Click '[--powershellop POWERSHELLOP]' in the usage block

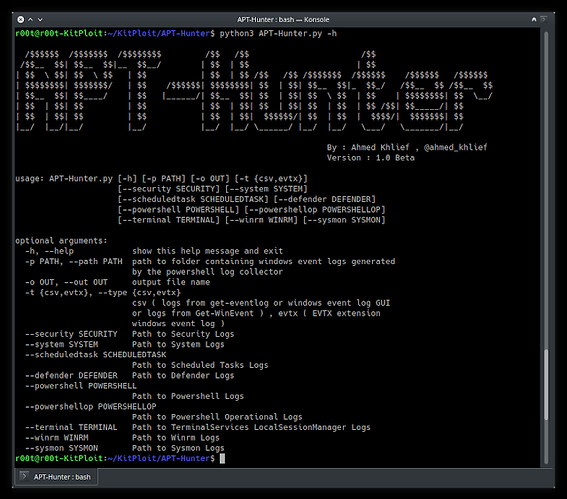pos(315,210)
